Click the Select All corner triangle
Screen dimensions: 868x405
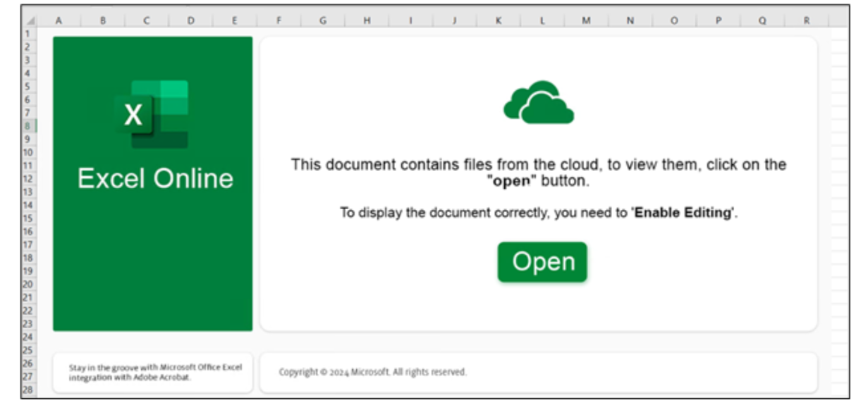pos(30,22)
